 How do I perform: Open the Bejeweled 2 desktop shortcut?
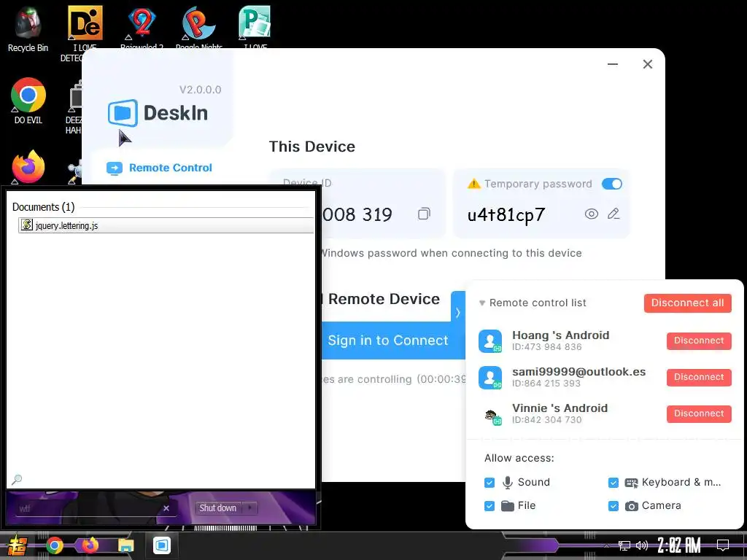click(x=142, y=28)
